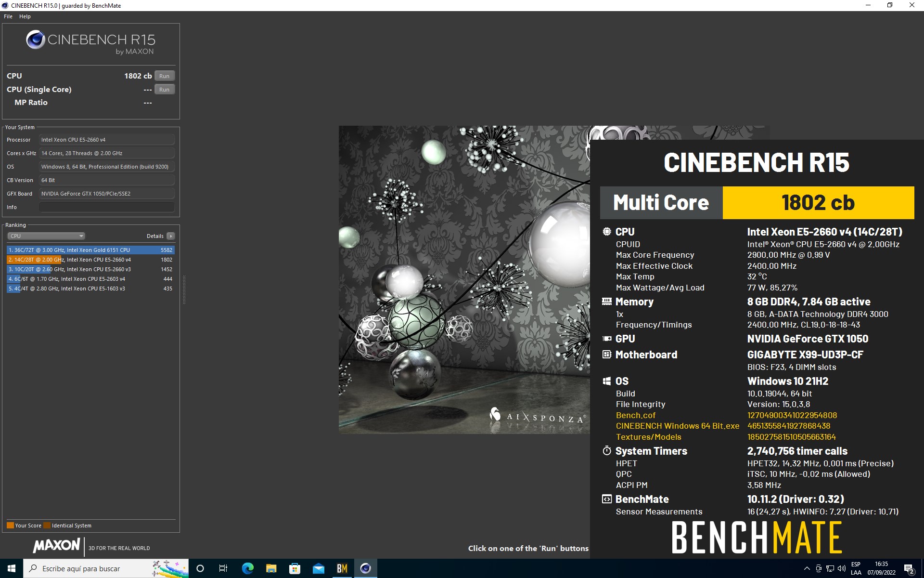Open the Mail app from taskbar
This screenshot has width=924, height=578.
click(x=318, y=568)
